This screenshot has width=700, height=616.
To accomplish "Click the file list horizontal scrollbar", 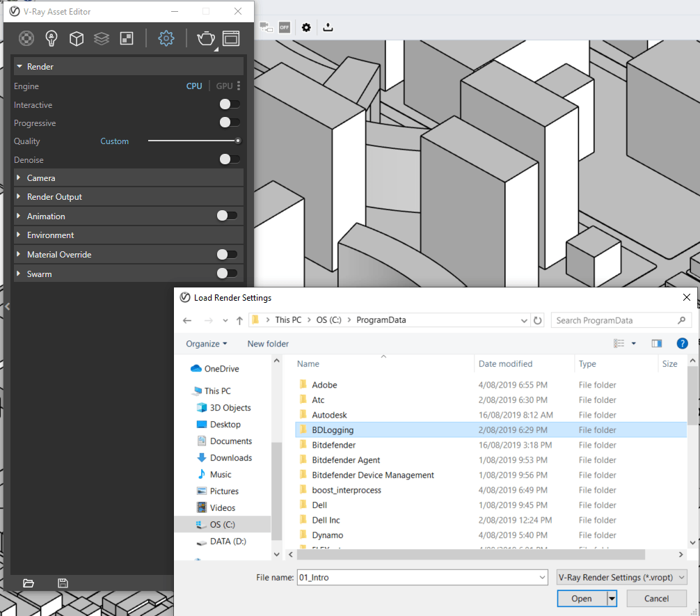I will click(x=471, y=554).
